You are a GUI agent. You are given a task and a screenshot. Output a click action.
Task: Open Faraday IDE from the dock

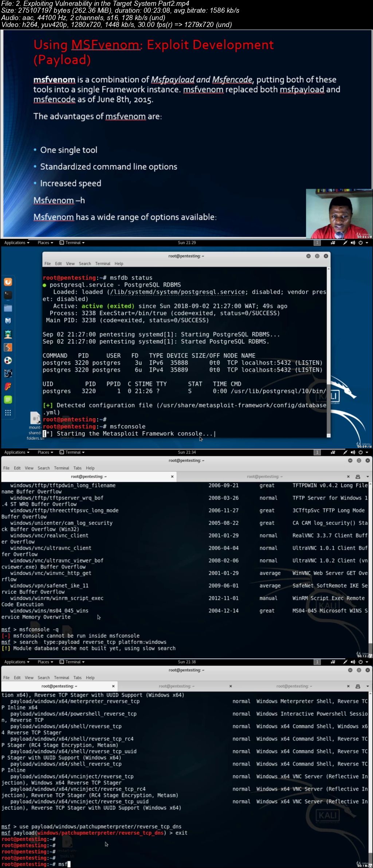[8, 386]
